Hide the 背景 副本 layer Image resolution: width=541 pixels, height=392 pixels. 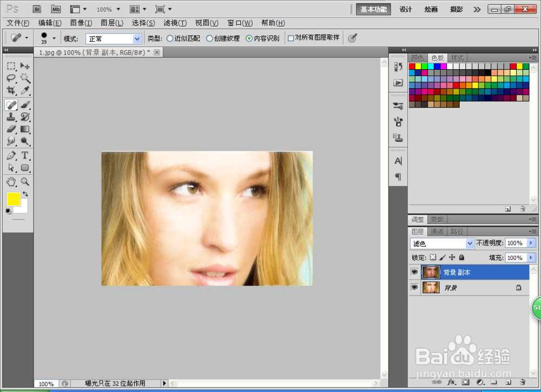[x=414, y=272]
